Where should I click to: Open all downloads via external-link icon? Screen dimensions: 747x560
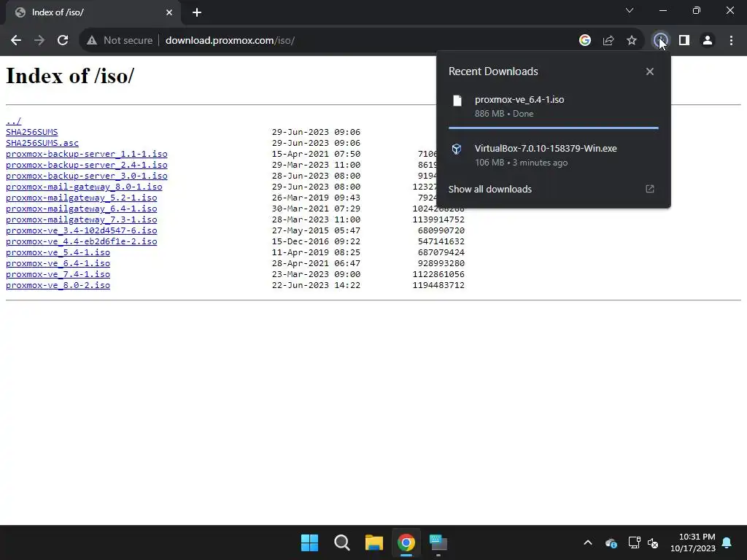point(650,189)
